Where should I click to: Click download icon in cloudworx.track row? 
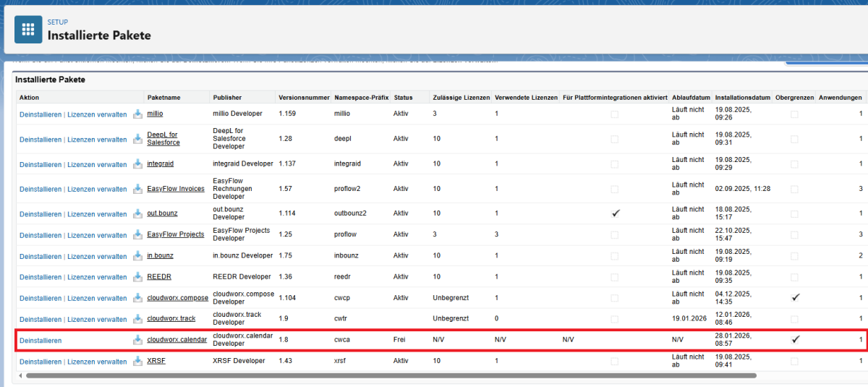(x=137, y=318)
